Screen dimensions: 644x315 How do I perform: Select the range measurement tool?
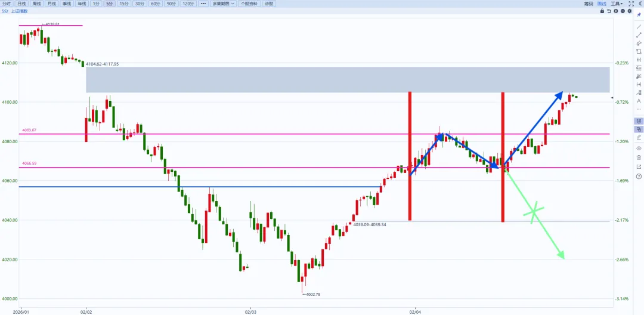pyautogui.click(x=639, y=84)
